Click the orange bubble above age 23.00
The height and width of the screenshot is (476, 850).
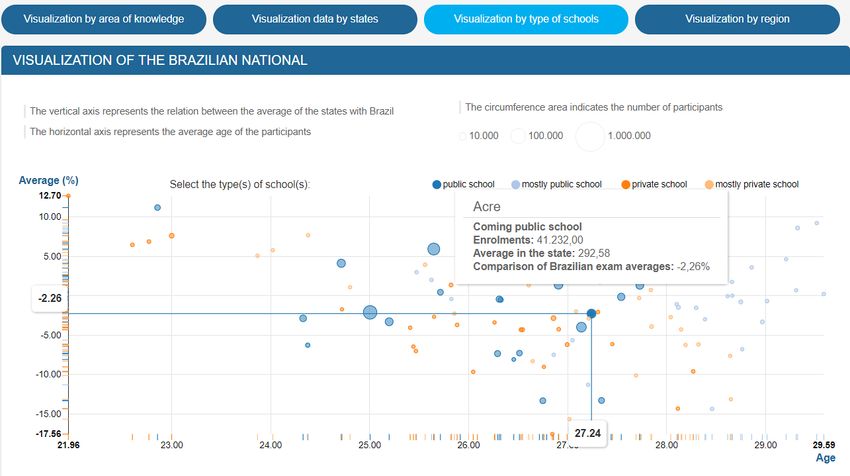pyautogui.click(x=171, y=236)
